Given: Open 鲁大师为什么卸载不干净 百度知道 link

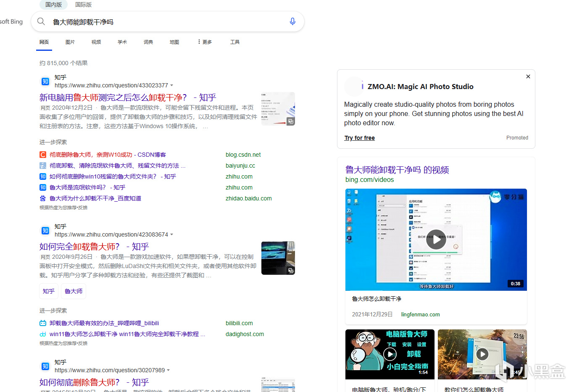Looking at the screenshot, I should [x=95, y=198].
